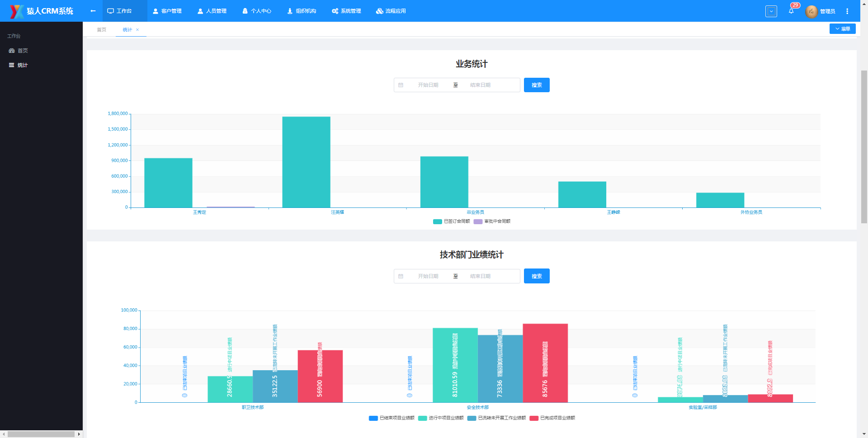Click the 业务统计 chart title

[x=472, y=64]
